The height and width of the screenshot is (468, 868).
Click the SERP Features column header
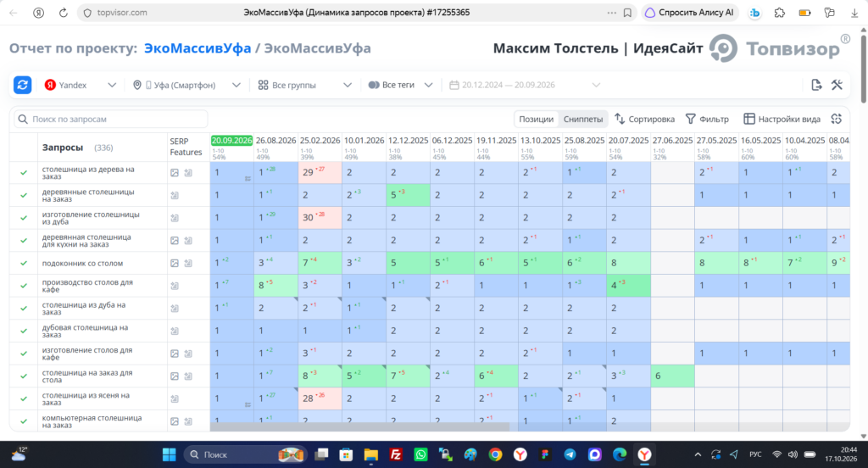pyautogui.click(x=186, y=147)
